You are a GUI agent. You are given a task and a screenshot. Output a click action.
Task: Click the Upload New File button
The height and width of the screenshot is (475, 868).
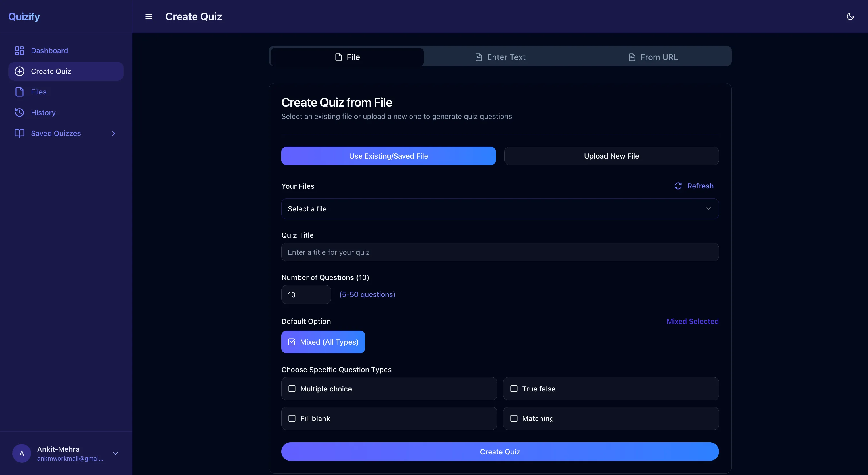coord(611,156)
